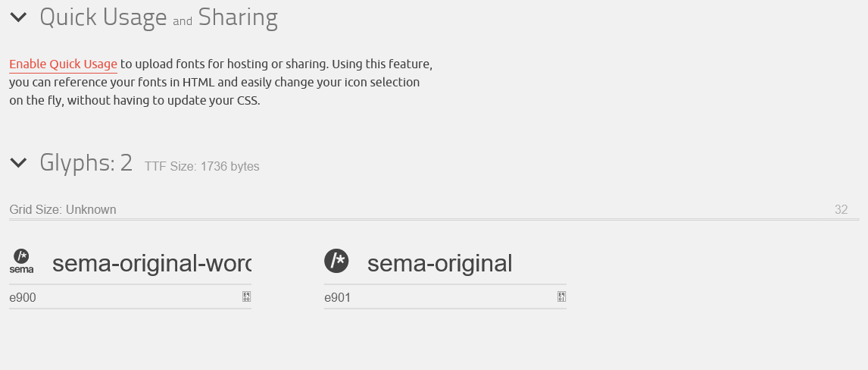
Task: Click the Grid Size: Unknown label
Action: point(63,210)
